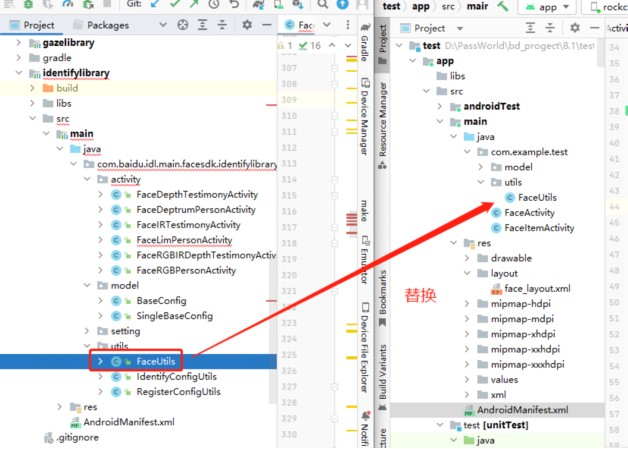628x449 pixels.
Task: Hide the left Project panel with minus icon
Action: click(x=267, y=25)
